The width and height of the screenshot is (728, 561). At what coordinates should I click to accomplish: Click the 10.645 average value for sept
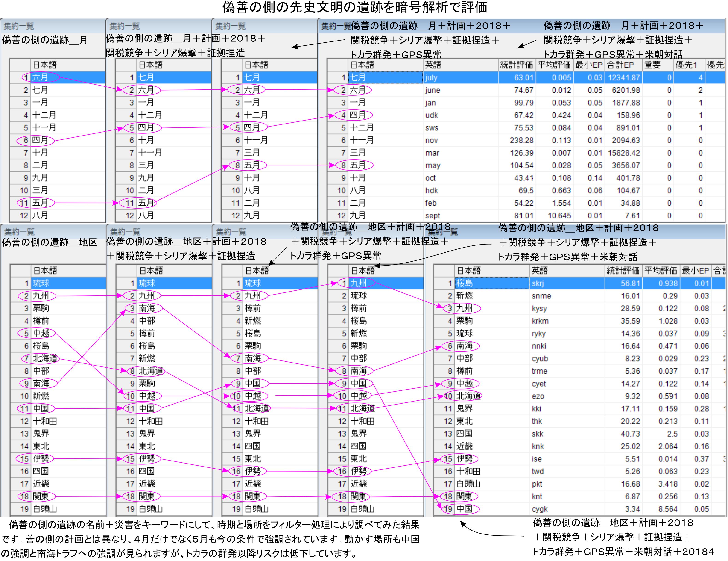tap(559, 216)
